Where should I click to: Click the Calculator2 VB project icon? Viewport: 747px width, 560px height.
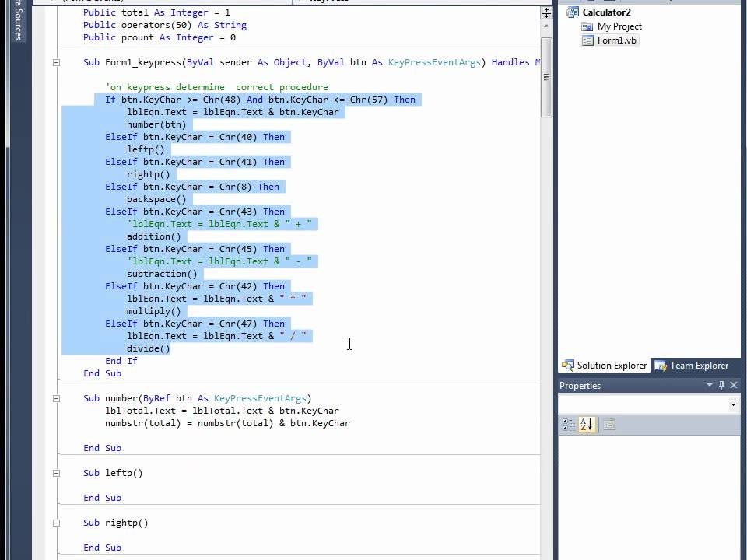(572, 12)
